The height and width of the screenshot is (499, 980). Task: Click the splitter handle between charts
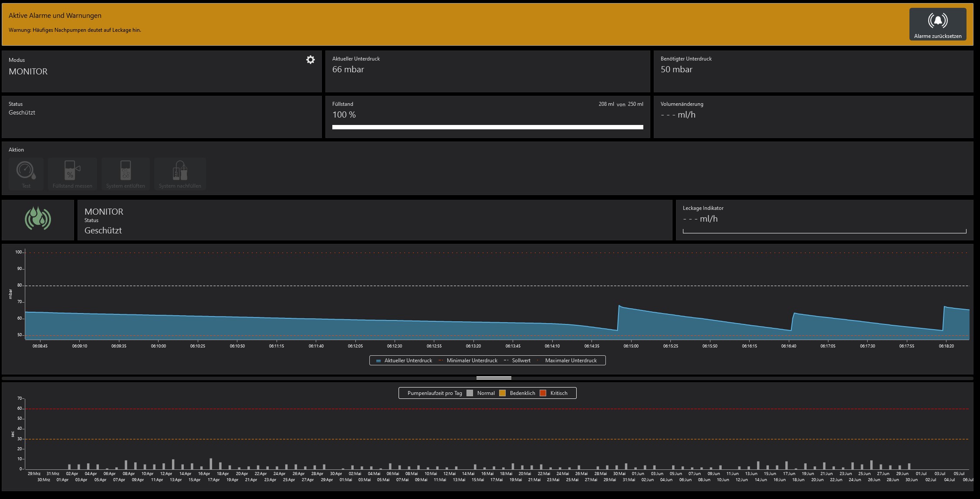(x=493, y=378)
